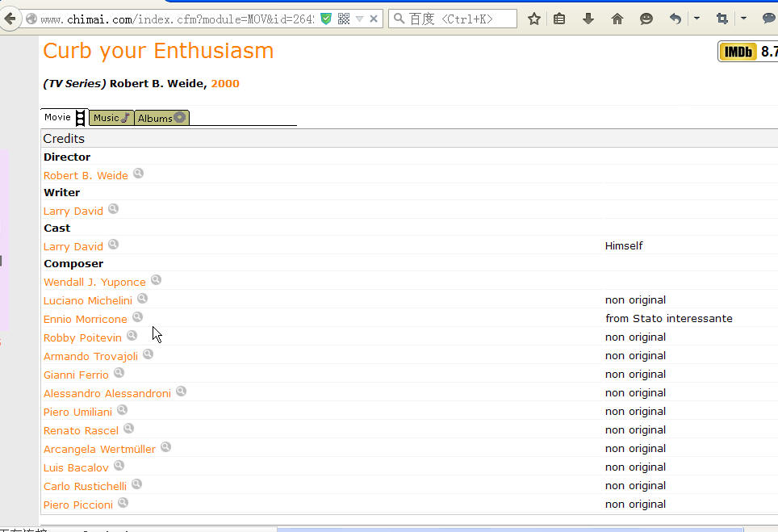Click the green security shield icon

pos(326,19)
